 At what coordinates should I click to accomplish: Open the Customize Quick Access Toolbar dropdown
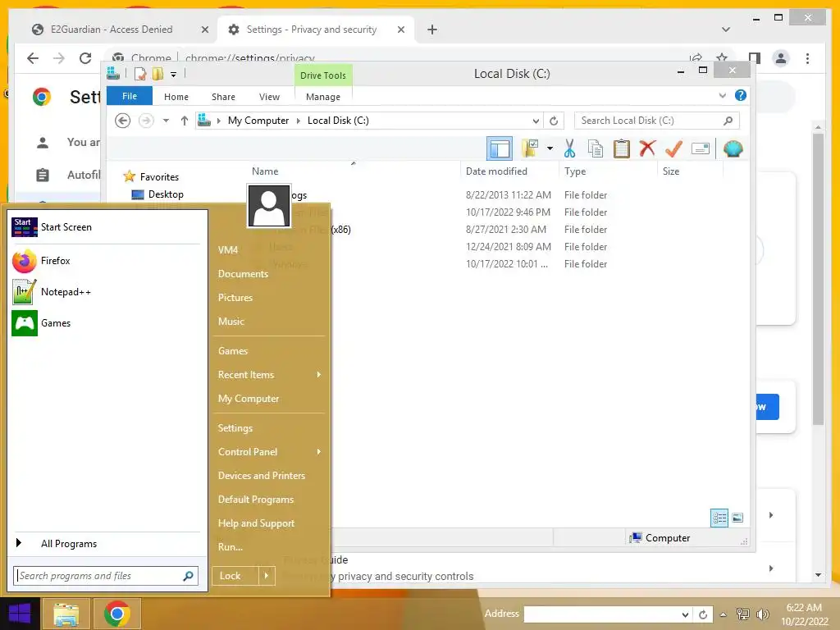(174, 75)
